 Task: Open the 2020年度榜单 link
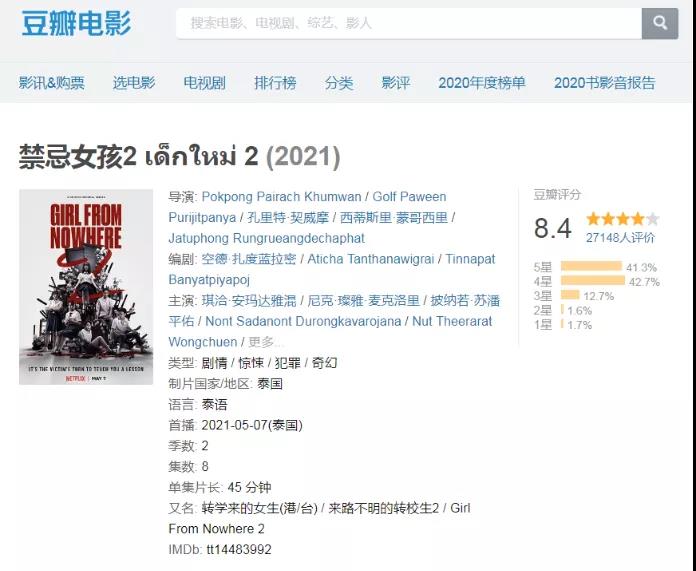[482, 83]
